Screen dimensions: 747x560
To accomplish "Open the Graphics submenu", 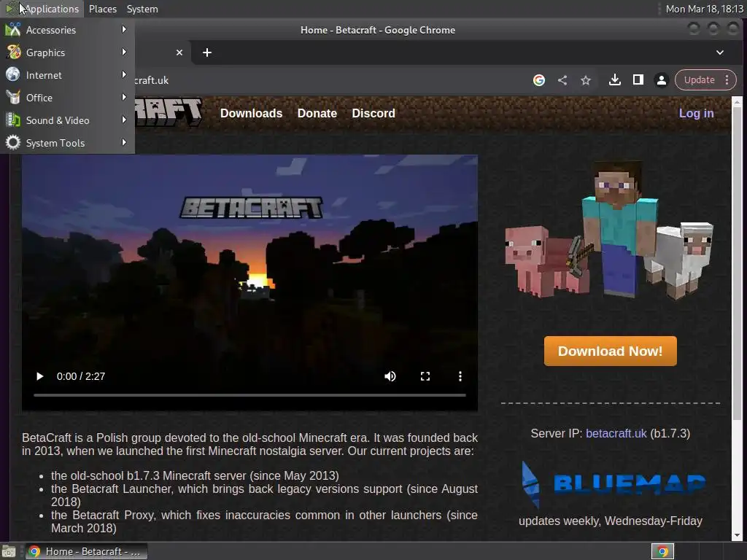I will tap(67, 52).
